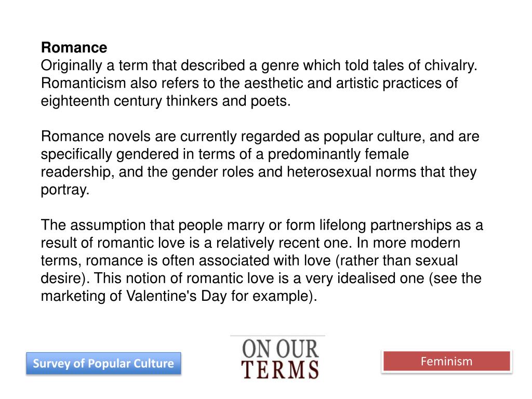Open the Feminism link button
The height and width of the screenshot is (399, 532).
click(447, 361)
